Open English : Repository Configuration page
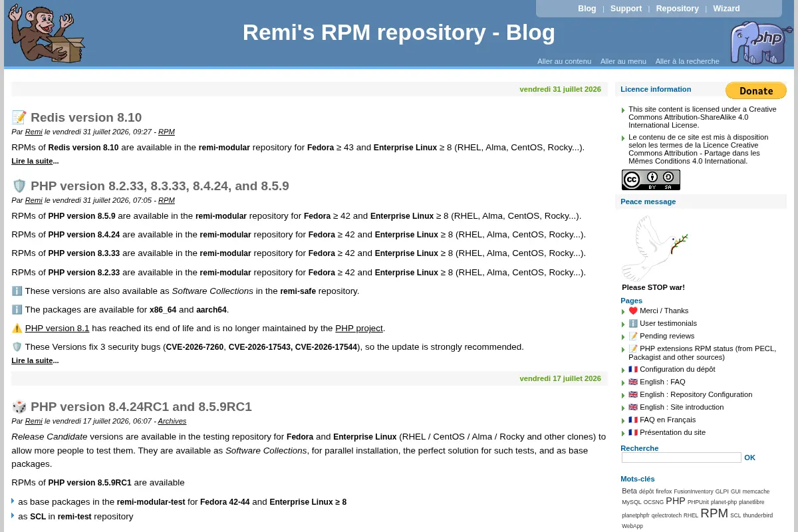The width and height of the screenshot is (798, 532). tap(696, 394)
